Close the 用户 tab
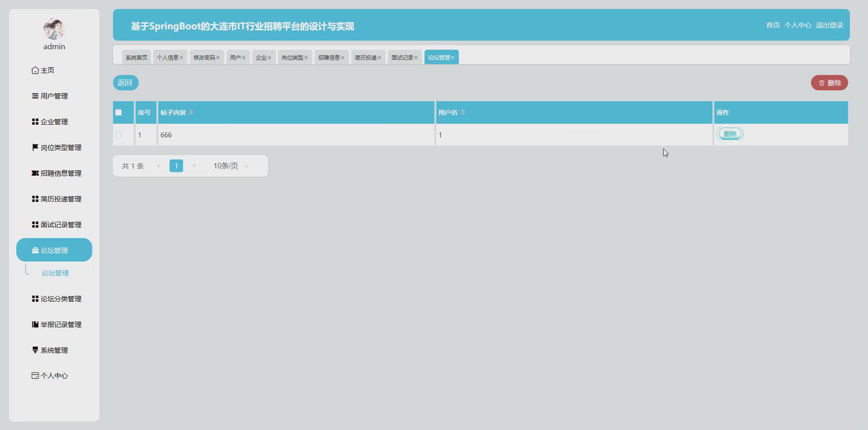The height and width of the screenshot is (430, 868). coord(244,58)
